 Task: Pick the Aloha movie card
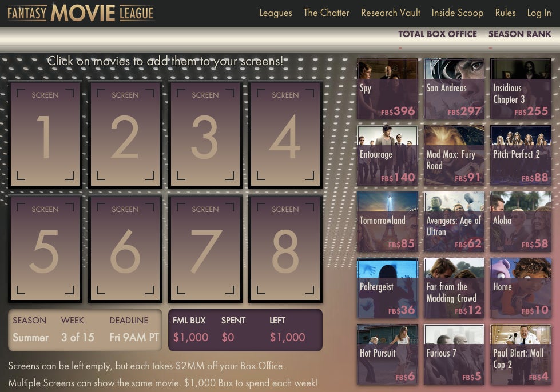pos(521,222)
